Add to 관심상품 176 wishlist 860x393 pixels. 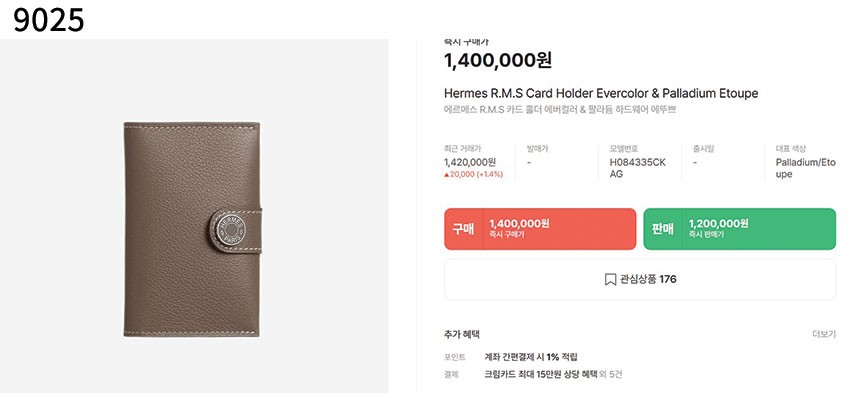[x=640, y=280]
